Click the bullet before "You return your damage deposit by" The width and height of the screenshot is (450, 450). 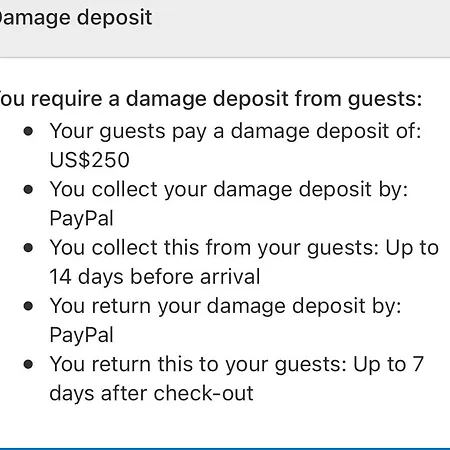point(28,306)
